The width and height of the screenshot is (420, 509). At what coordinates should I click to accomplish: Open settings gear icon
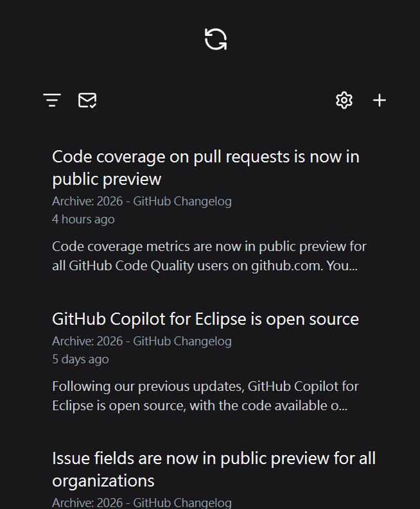click(344, 100)
